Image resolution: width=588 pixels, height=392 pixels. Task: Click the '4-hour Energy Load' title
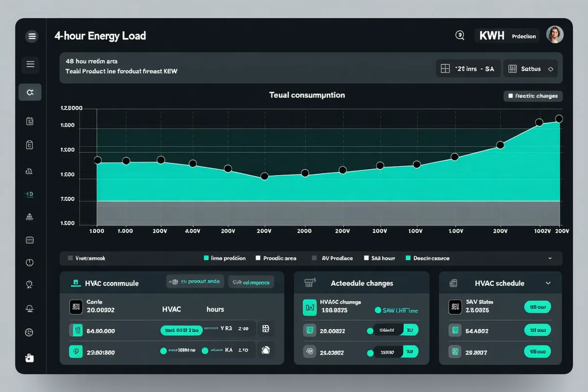[100, 36]
